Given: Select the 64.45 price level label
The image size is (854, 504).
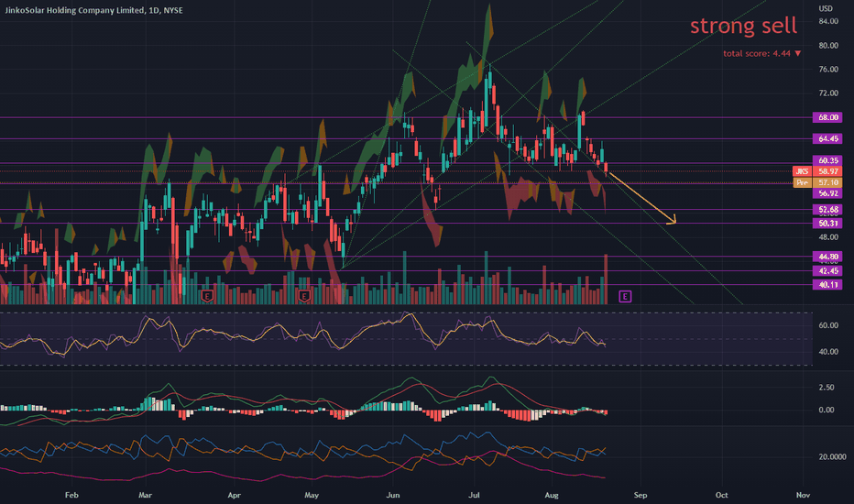Looking at the screenshot, I should [x=827, y=139].
